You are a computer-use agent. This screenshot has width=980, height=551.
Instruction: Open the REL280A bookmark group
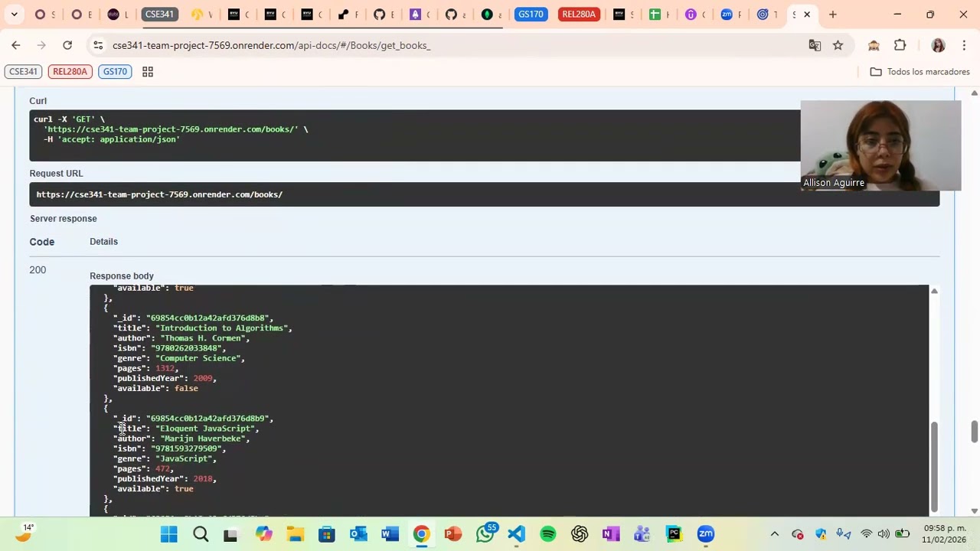[x=70, y=71]
